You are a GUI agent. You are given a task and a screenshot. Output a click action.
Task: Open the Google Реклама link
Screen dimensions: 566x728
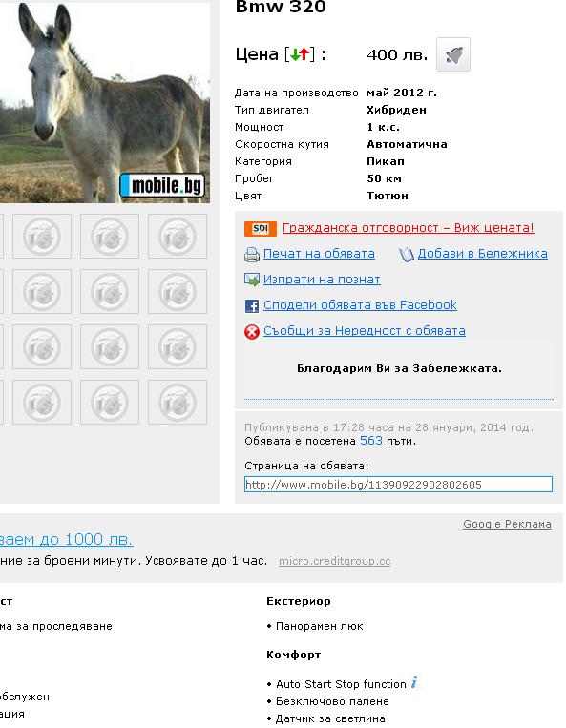click(x=507, y=524)
